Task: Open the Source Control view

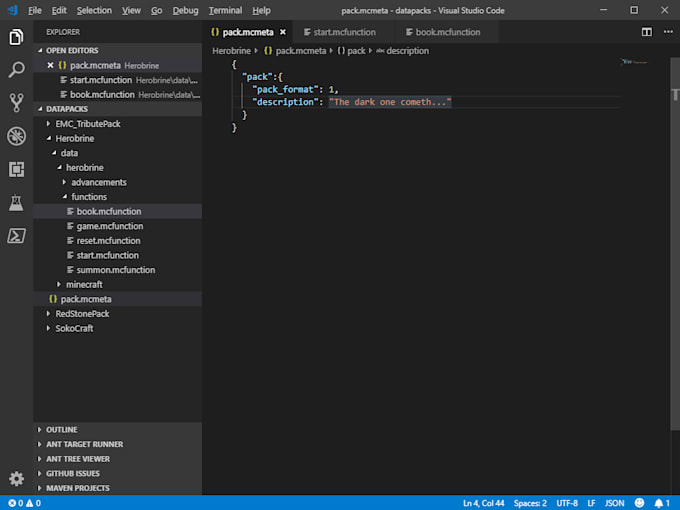Action: [16, 103]
